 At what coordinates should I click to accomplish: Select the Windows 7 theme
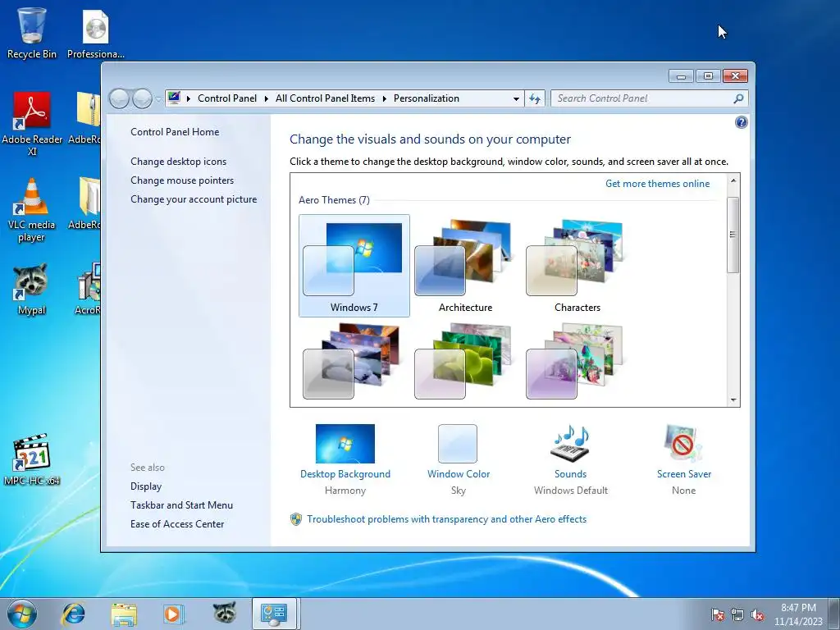pos(354,266)
